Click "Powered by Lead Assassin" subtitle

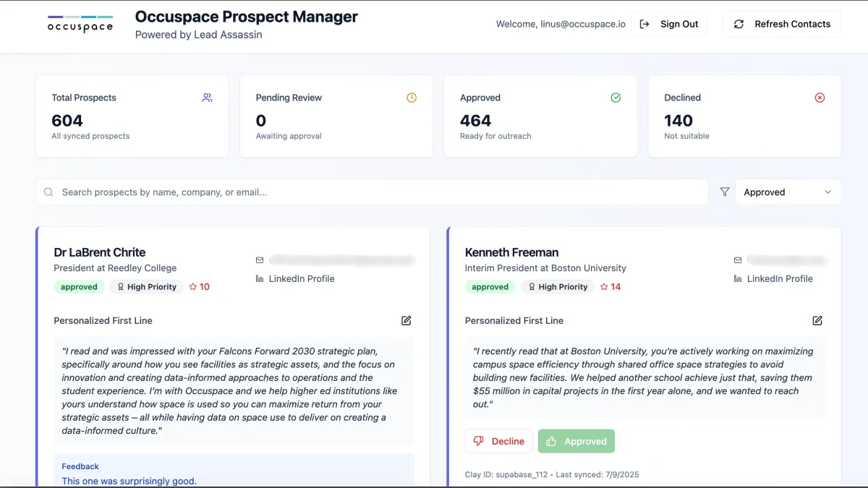point(199,35)
